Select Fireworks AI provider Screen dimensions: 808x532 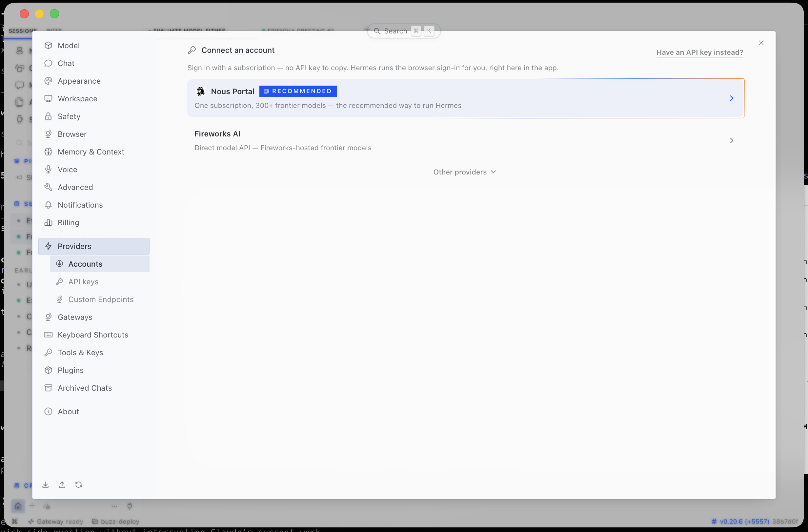pos(465,141)
